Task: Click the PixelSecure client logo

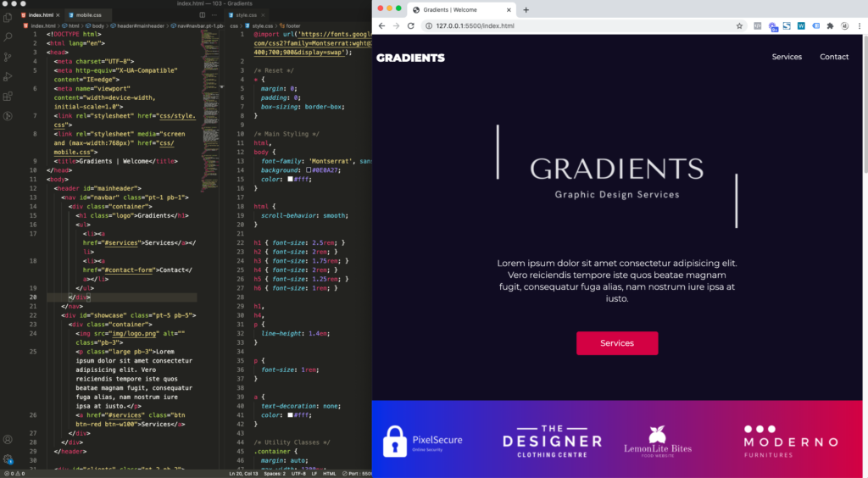Action: pyautogui.click(x=423, y=441)
